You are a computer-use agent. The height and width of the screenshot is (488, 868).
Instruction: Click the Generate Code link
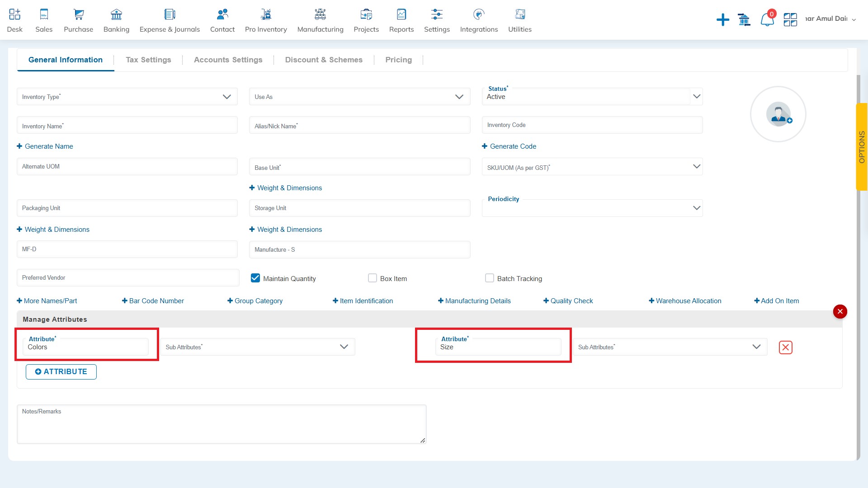509,146
